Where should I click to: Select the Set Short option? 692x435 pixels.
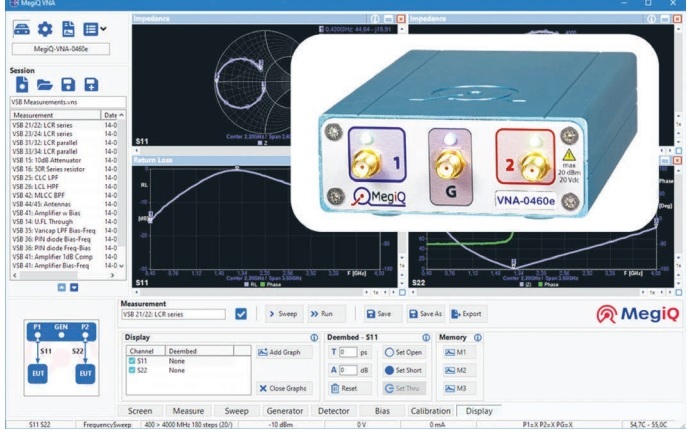point(403,370)
